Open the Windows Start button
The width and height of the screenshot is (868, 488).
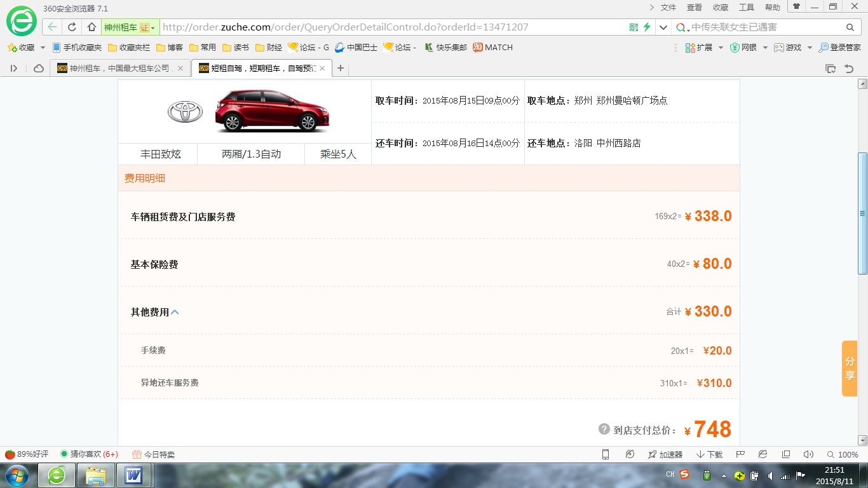pos(17,475)
